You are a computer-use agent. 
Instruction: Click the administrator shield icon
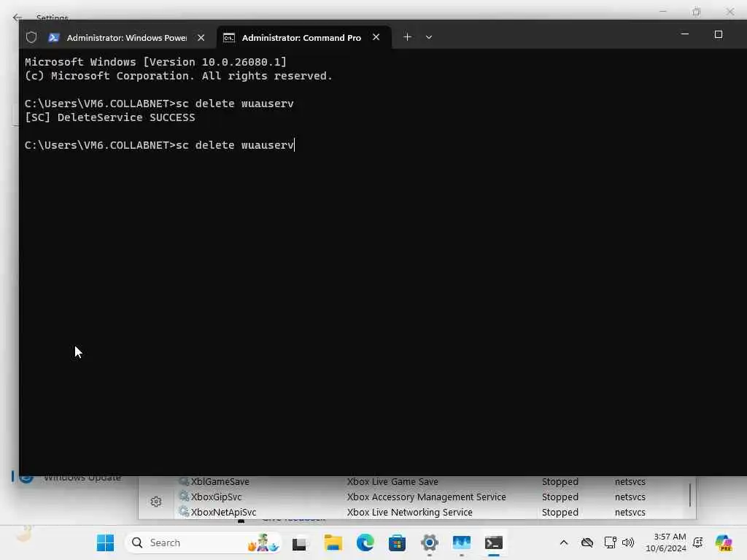31,37
